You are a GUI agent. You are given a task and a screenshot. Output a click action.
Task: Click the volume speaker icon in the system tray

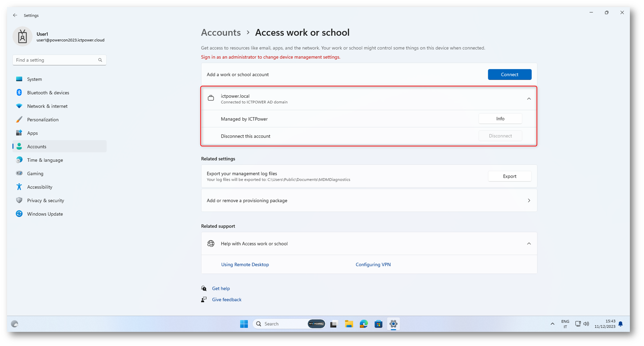586,324
